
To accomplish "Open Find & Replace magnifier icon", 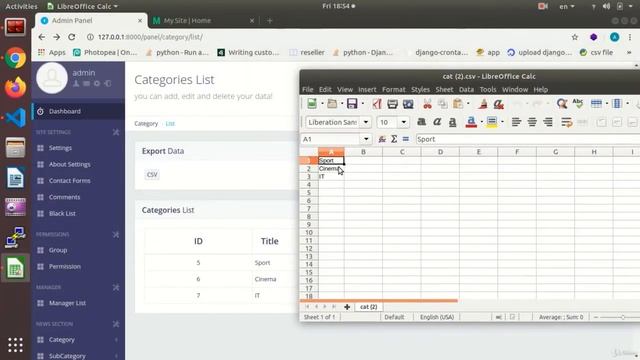I will (562, 104).
